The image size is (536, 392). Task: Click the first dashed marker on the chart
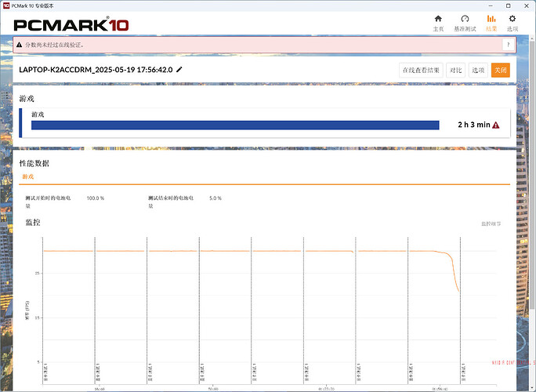point(43,314)
